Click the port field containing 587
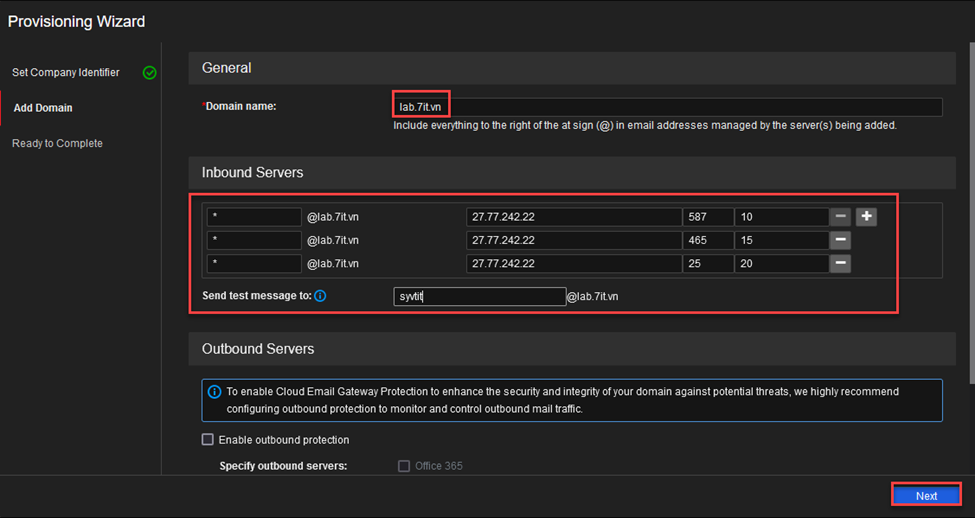The height and width of the screenshot is (518, 975). 708,217
